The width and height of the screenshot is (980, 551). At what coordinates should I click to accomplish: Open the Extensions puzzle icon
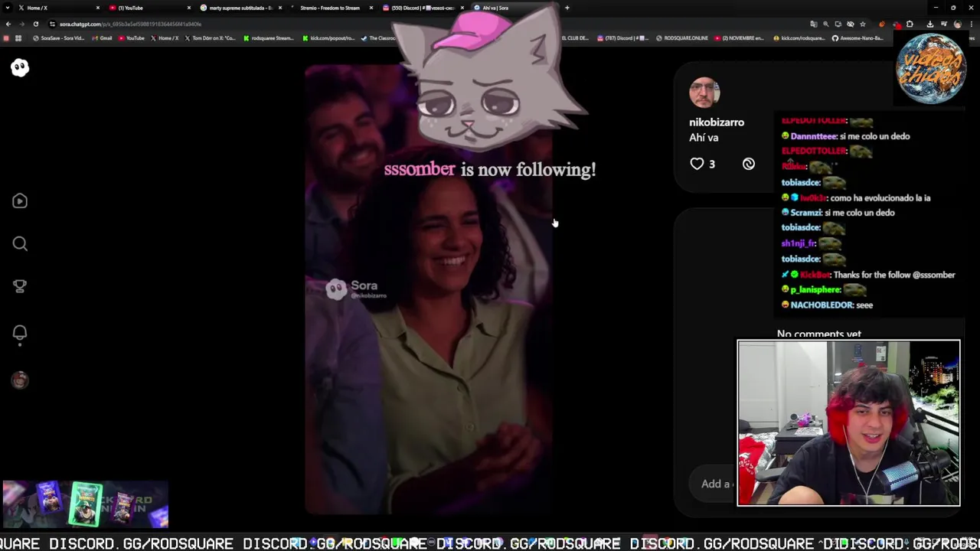pos(910,24)
